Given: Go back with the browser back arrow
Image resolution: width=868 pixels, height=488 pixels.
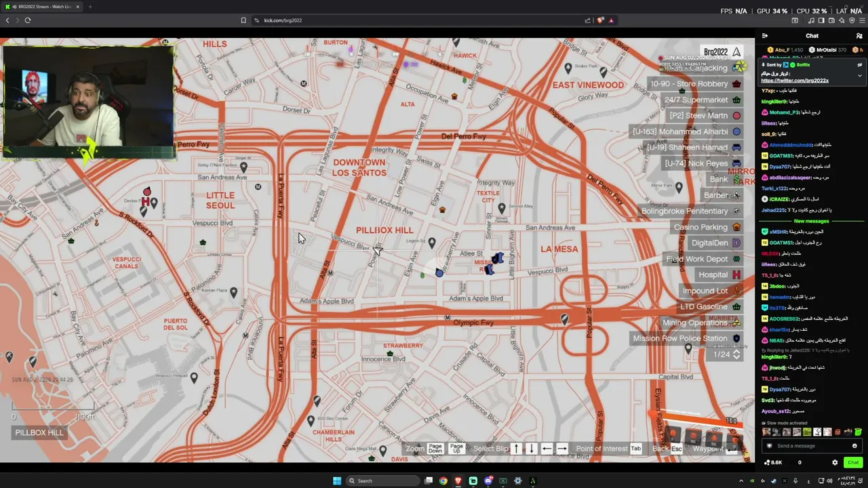Looking at the screenshot, I should 7,20.
